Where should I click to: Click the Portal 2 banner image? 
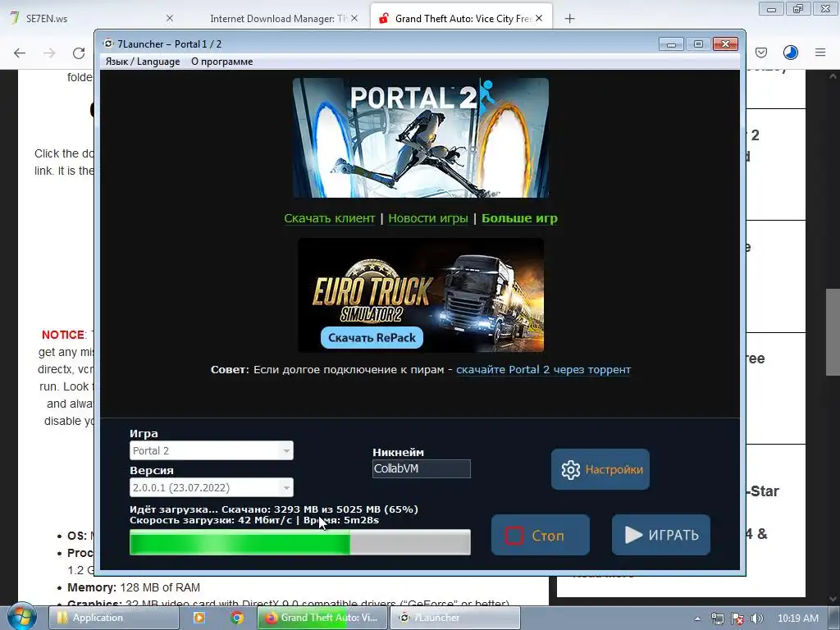click(421, 138)
